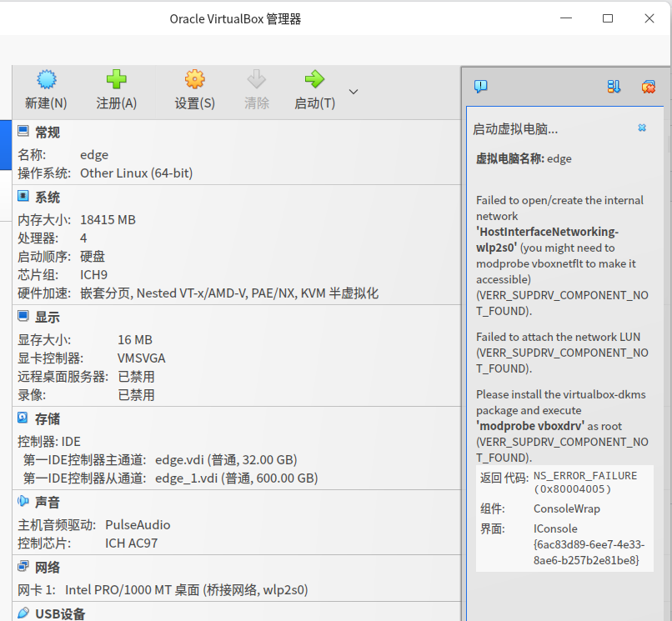This screenshot has width=672, height=621.
Task: Click the New (新建) VM toolbar icon
Action: click(47, 80)
